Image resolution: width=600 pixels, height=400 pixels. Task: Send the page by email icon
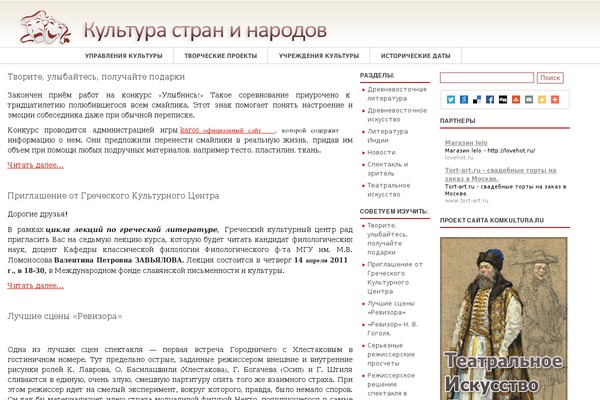529,100
